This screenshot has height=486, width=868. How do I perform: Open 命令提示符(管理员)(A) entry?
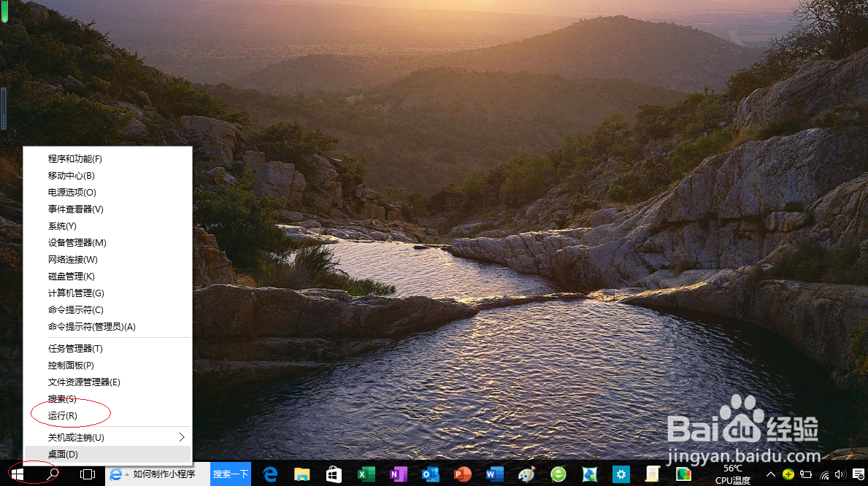click(108, 327)
